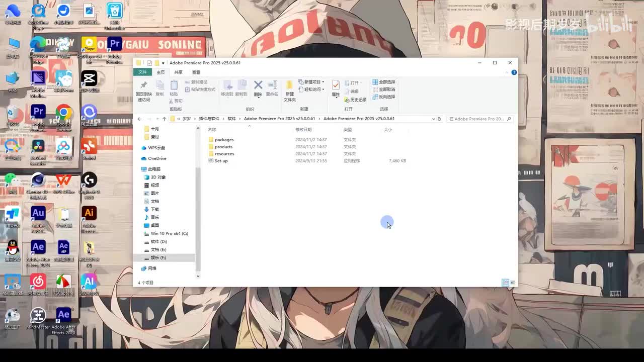Viewport: 644px width, 362px height.
Task: Open Properties (属性) from the ribbon
Action: [336, 88]
